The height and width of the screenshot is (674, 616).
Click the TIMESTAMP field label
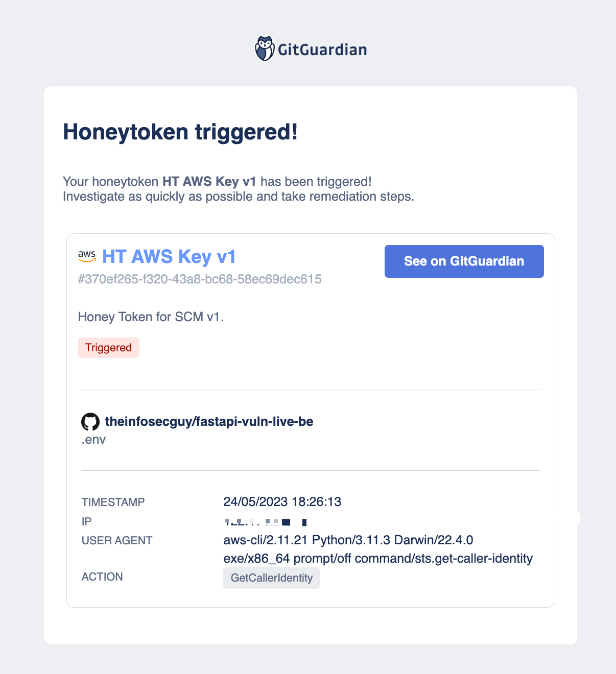coord(113,502)
